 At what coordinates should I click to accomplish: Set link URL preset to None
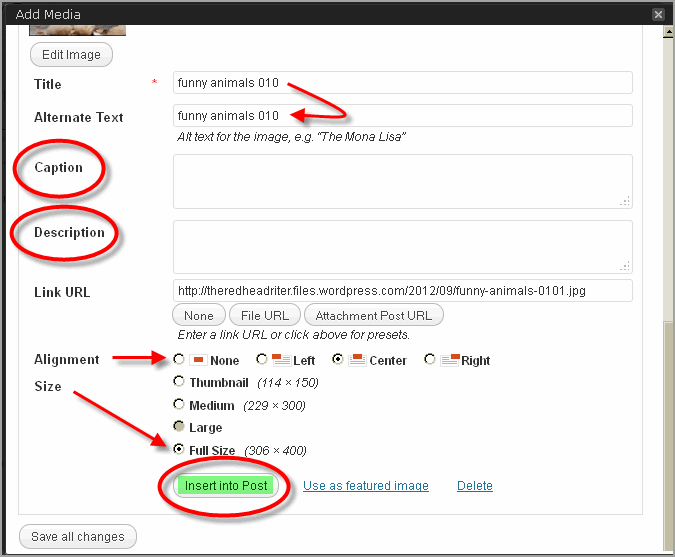[198, 315]
